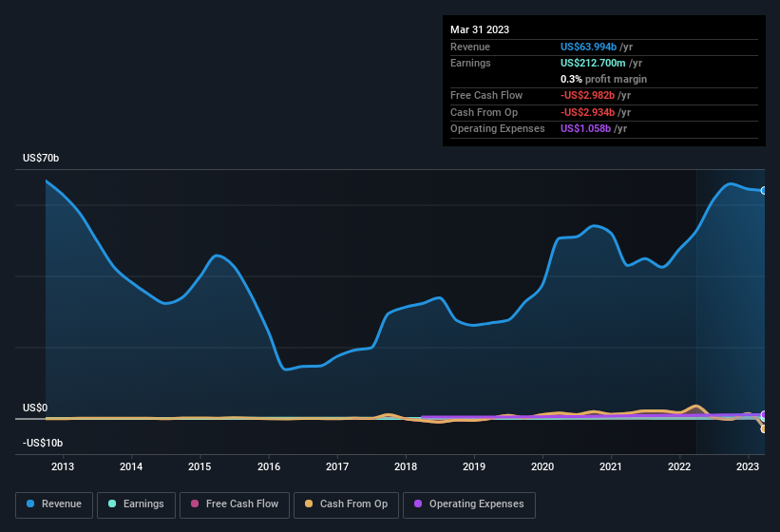Click the purple Operating Expenses end marker
780x532 pixels.
point(764,415)
